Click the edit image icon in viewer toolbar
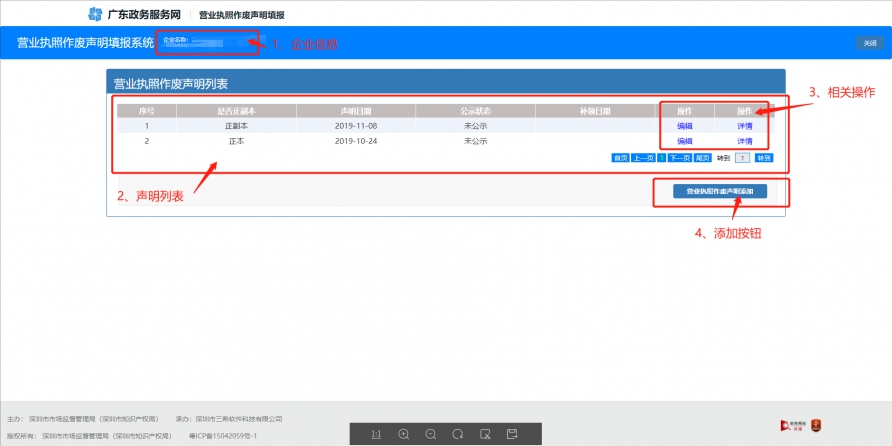892x446 pixels. tap(485, 434)
